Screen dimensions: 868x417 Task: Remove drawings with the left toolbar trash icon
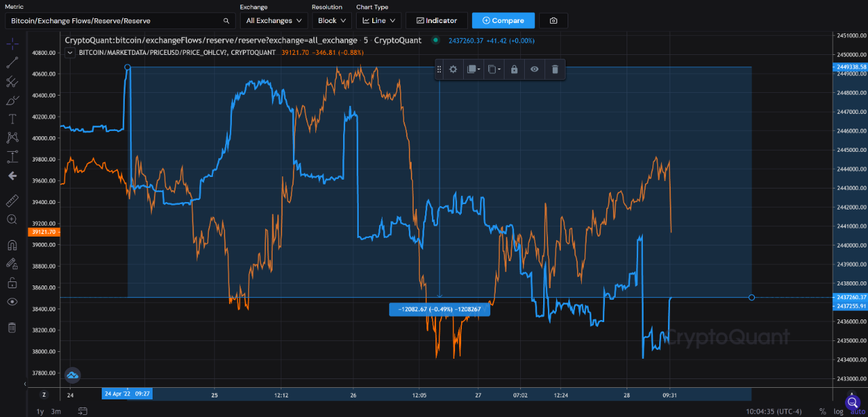(12, 327)
